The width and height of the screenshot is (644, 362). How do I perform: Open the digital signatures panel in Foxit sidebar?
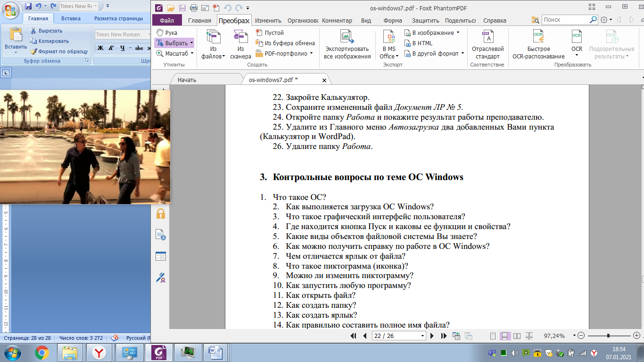(161, 277)
